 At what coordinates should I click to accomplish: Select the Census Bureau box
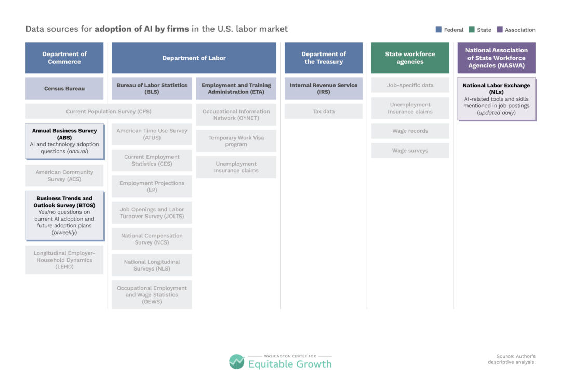(64, 88)
